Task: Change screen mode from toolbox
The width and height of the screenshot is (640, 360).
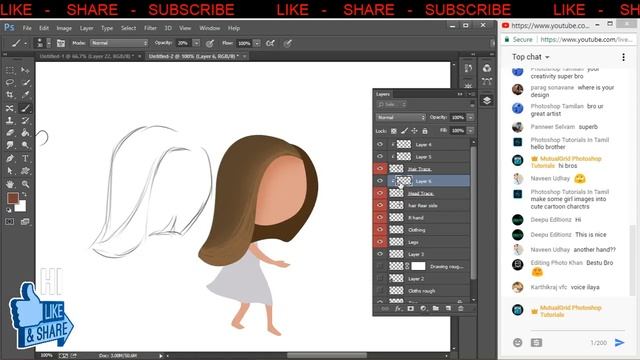Action: click(x=25, y=222)
